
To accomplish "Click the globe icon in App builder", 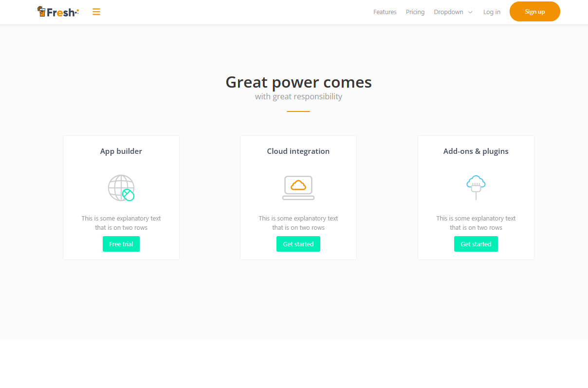I will click(121, 188).
